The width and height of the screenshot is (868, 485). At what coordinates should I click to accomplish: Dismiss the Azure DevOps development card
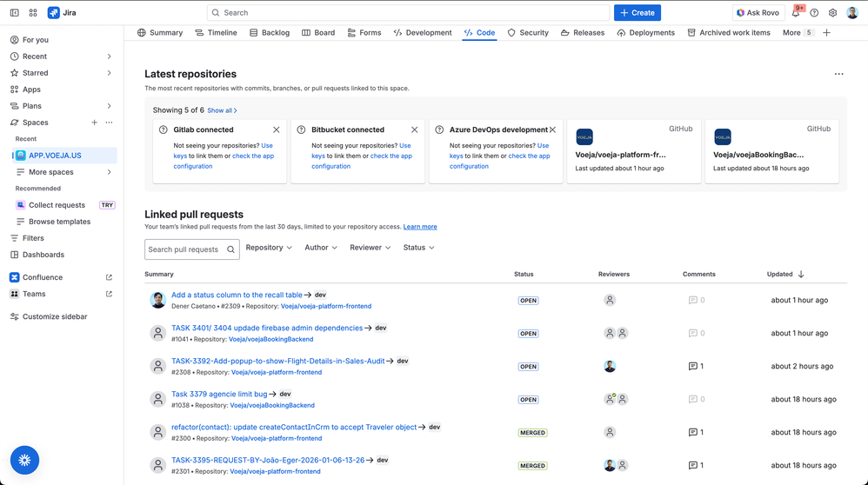(552, 130)
